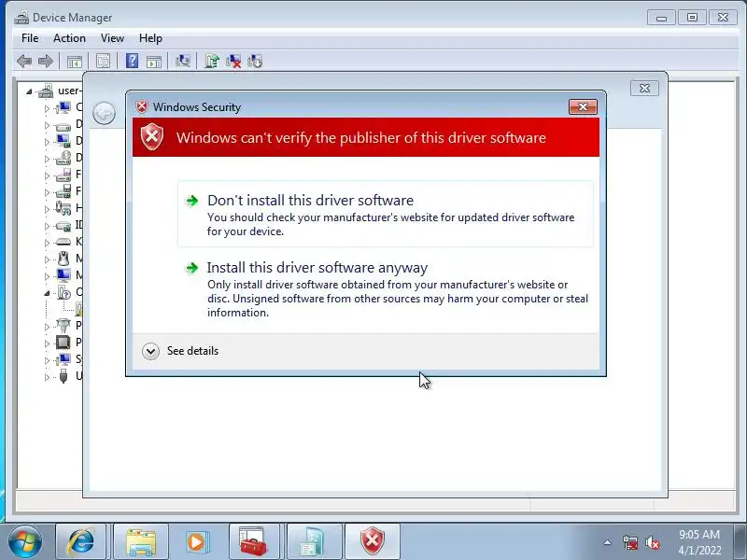
Task: Choose Install this driver software anyway
Action: pos(386,291)
